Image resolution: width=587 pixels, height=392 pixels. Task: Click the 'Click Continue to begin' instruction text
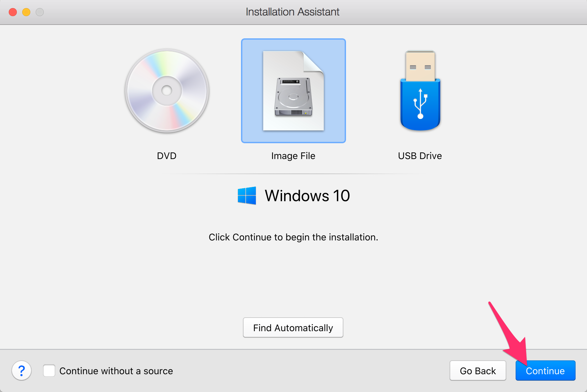click(293, 237)
